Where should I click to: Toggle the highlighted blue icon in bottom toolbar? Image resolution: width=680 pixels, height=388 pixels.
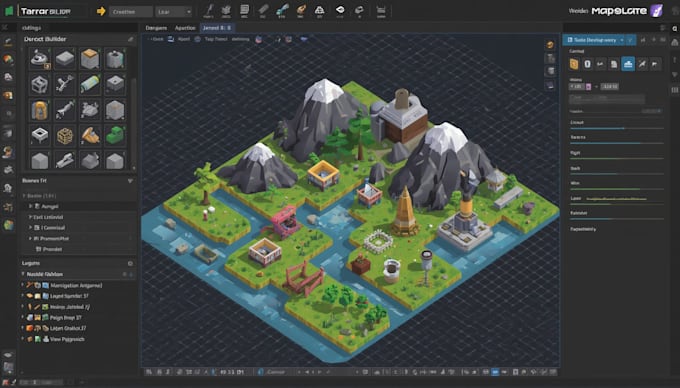point(495,372)
